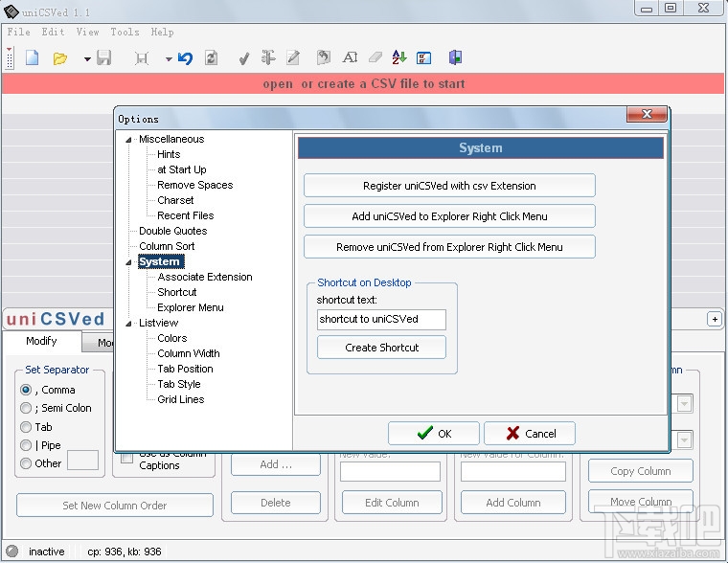728x563 pixels.
Task: Click the eraser toolbar icon
Action: tap(375, 57)
